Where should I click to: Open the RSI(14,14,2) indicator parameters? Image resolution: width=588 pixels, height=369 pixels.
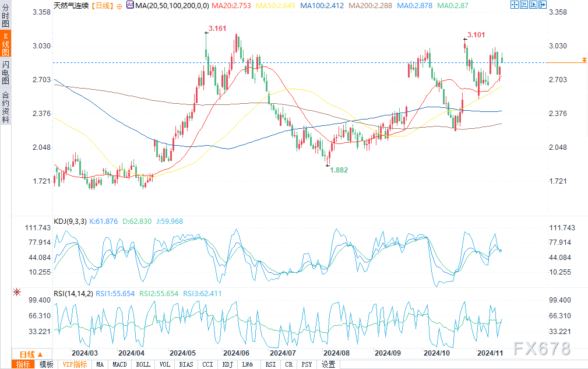(72, 294)
